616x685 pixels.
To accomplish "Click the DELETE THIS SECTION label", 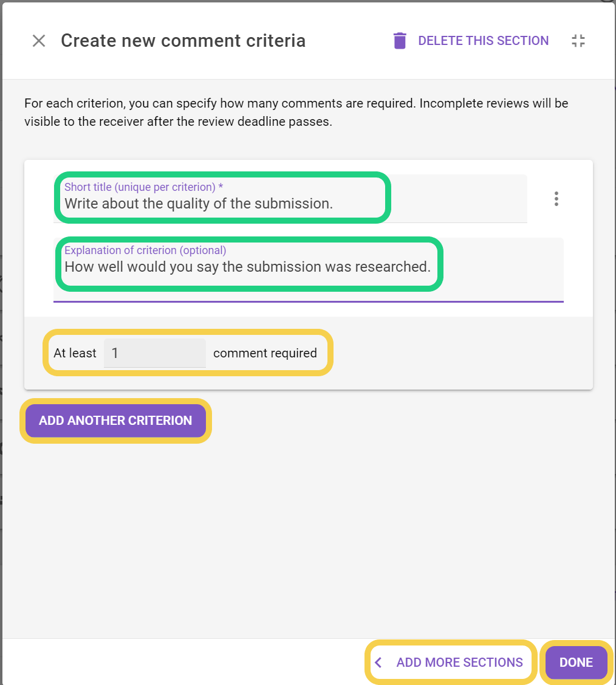I will 483,41.
